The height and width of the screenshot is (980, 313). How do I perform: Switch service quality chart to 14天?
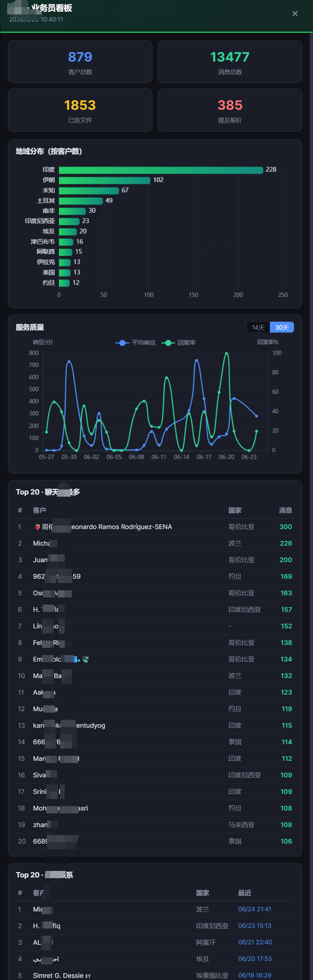(x=258, y=327)
